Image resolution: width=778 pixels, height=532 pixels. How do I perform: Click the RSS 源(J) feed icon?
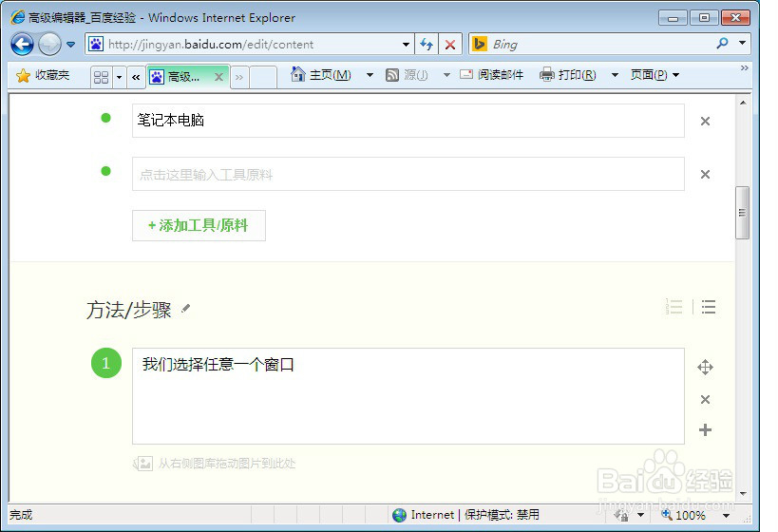392,75
